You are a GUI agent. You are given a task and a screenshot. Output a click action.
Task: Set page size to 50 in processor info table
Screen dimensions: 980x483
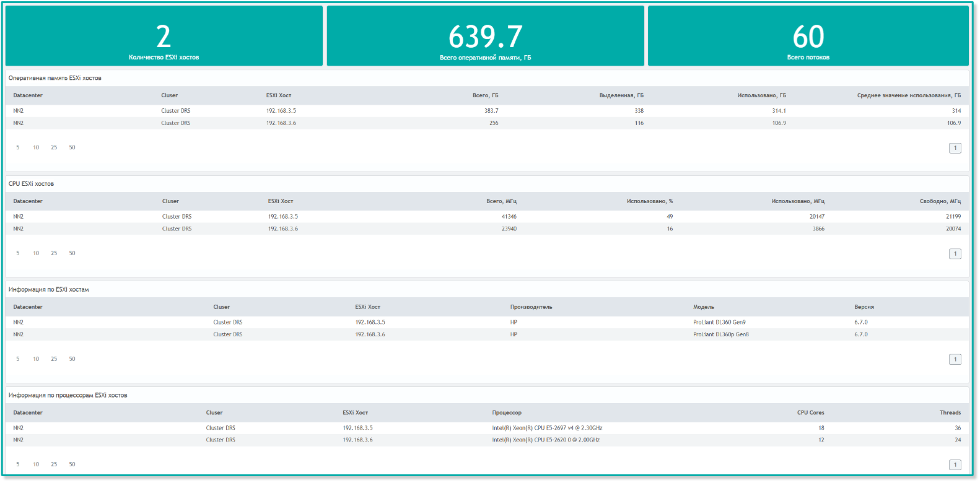point(72,464)
